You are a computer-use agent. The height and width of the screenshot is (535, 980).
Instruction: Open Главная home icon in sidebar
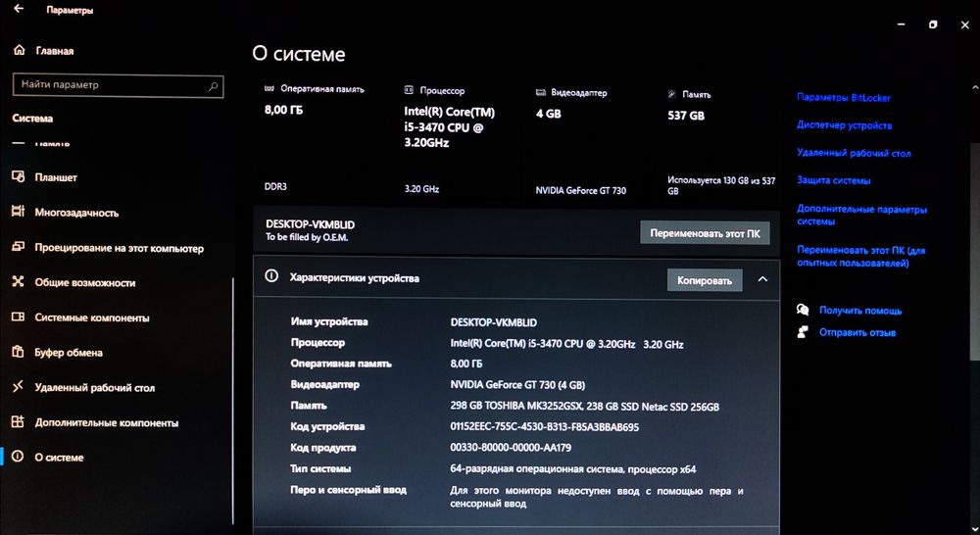(19, 50)
